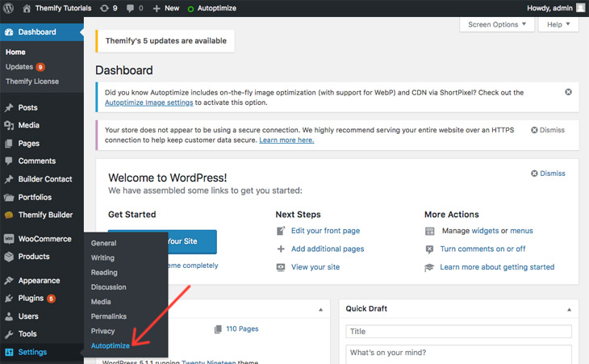Expand the Screen Options dropdown

(x=496, y=24)
